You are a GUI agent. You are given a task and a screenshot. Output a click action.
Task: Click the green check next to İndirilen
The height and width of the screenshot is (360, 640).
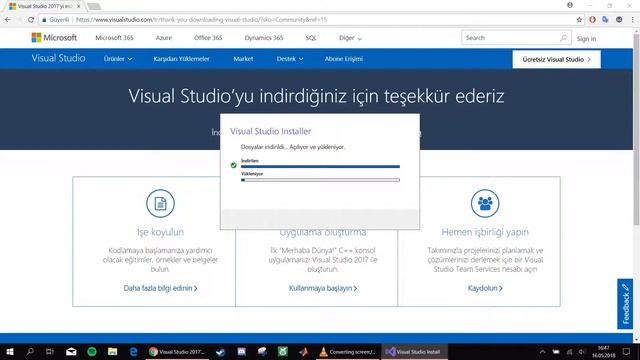click(x=233, y=165)
